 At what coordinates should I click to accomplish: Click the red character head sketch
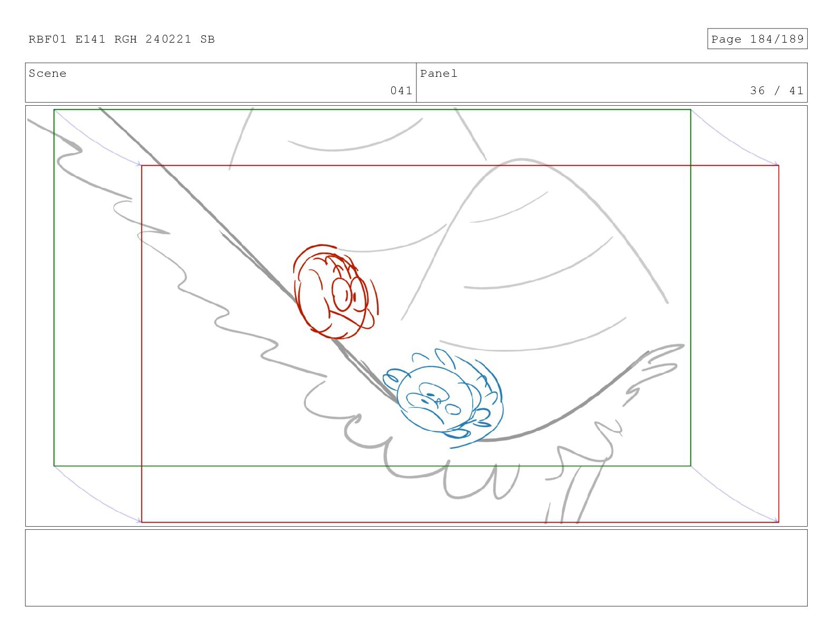[335, 291]
